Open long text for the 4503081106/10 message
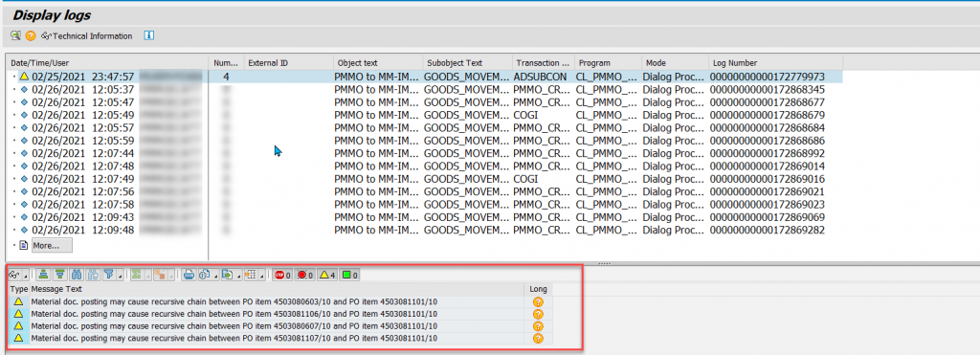Viewport: 980px width, 355px height. [538, 314]
